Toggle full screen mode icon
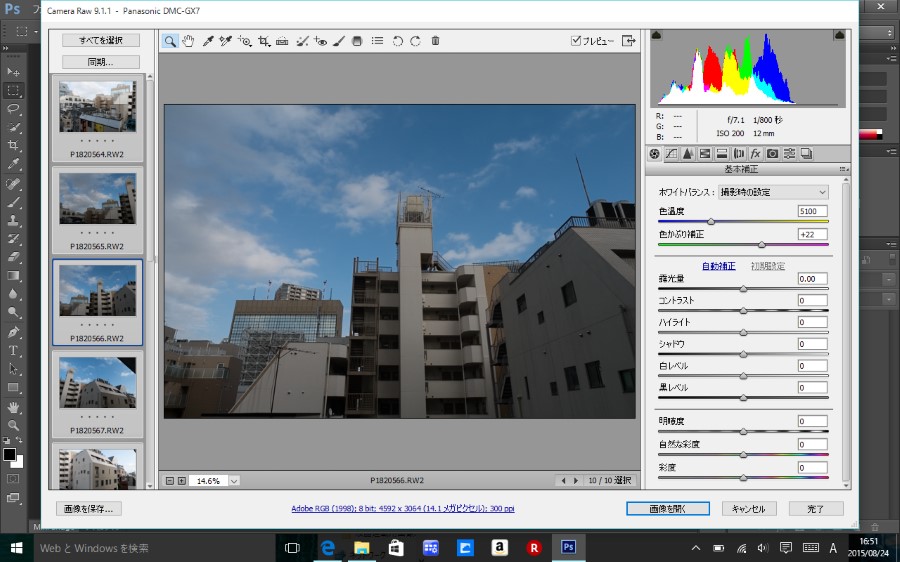 click(628, 41)
